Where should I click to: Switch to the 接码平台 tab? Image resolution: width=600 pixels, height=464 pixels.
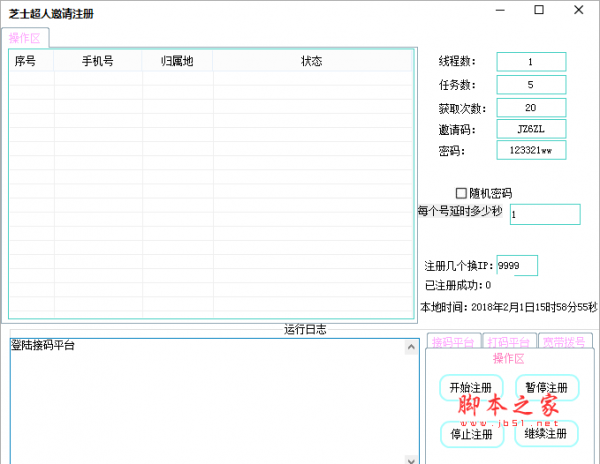pyautogui.click(x=453, y=342)
